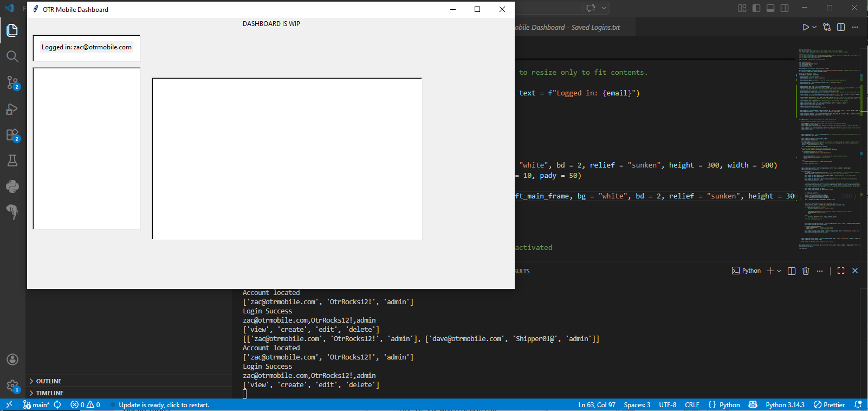Open the Explorer view in activity bar
868x411 pixels.
click(12, 30)
